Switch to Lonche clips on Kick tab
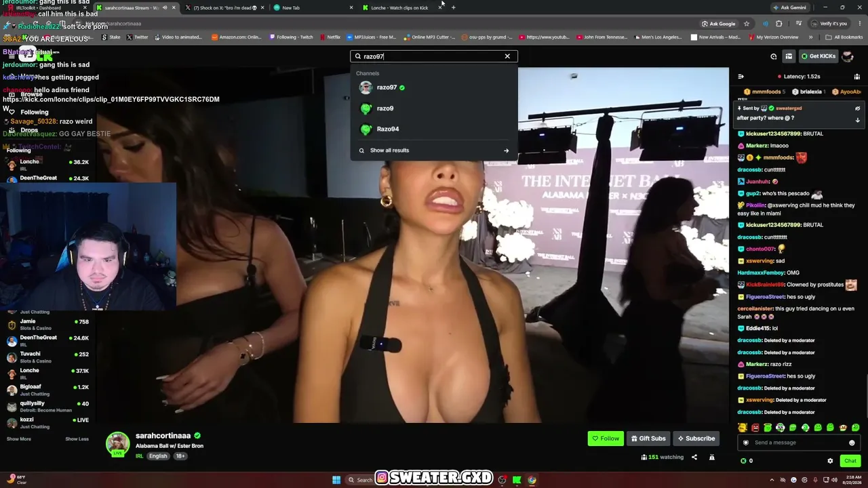The image size is (868, 488). 402,7
